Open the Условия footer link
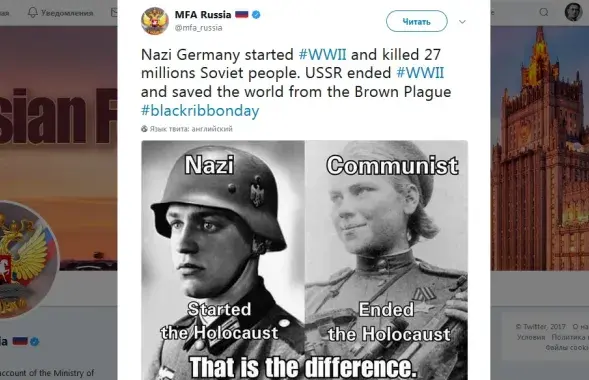The height and width of the screenshot is (380, 589). point(531,337)
